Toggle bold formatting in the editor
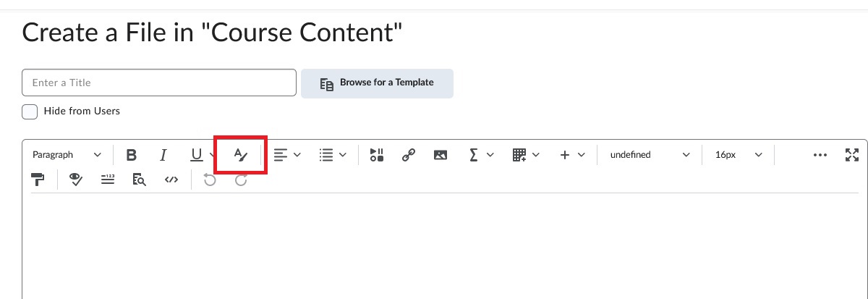Screen dimensions: 868x299 (x=131, y=154)
